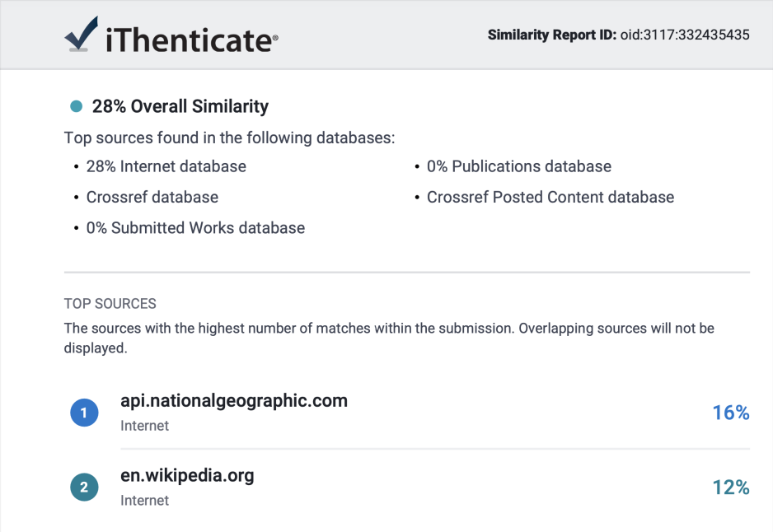Click the teal dot beside Overall Similarity
773x532 pixels.
coord(77,106)
